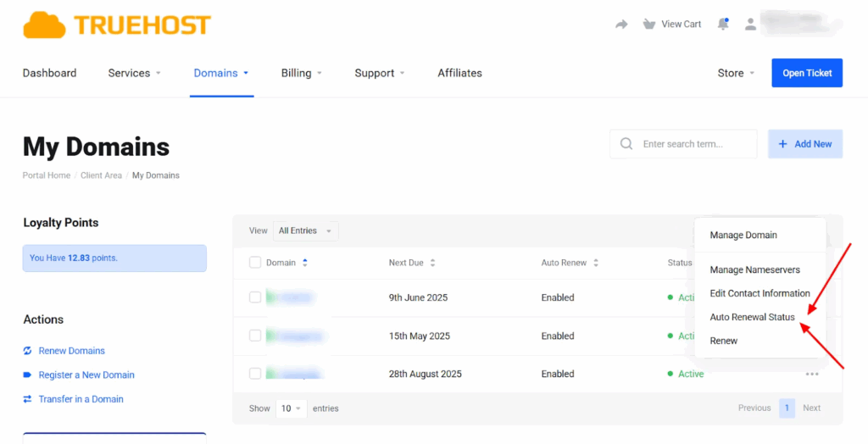The width and height of the screenshot is (868, 444).
Task: Click the 9th June 2025 due date
Action: (x=418, y=297)
